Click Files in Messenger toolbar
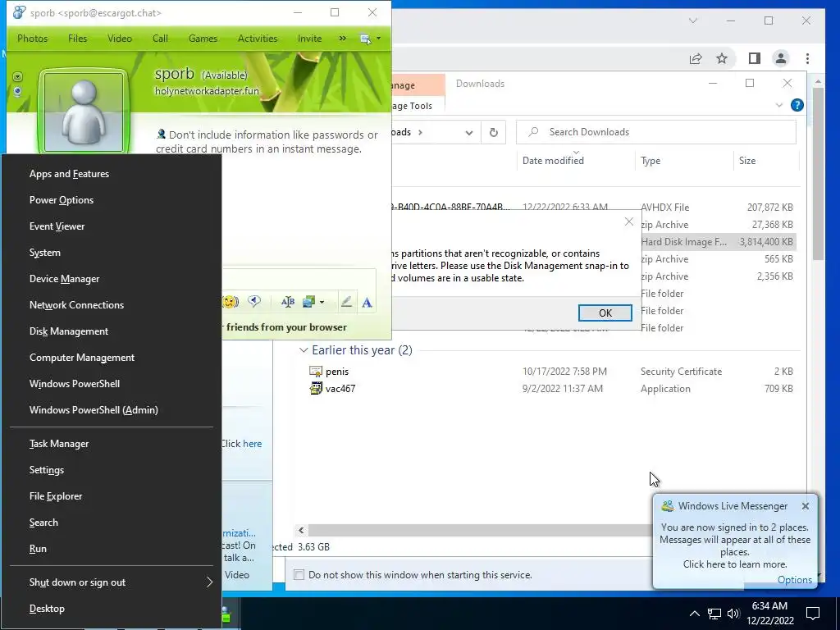 (x=77, y=39)
